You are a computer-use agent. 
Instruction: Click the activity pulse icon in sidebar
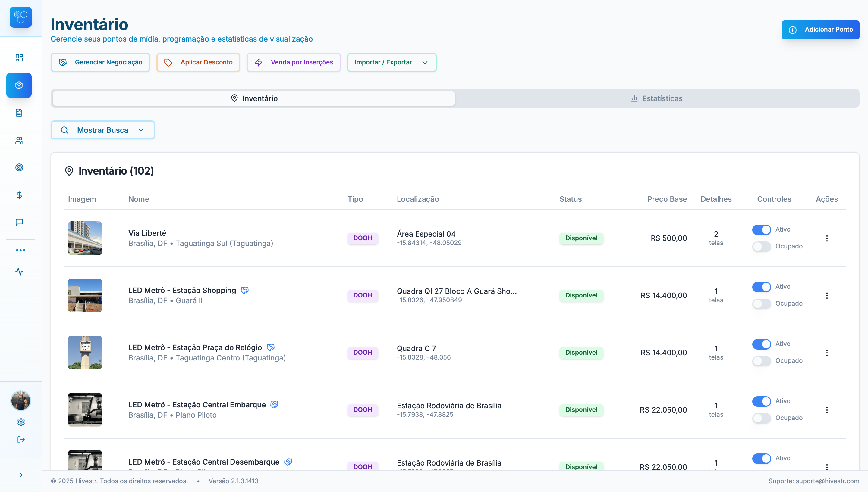[x=19, y=272]
